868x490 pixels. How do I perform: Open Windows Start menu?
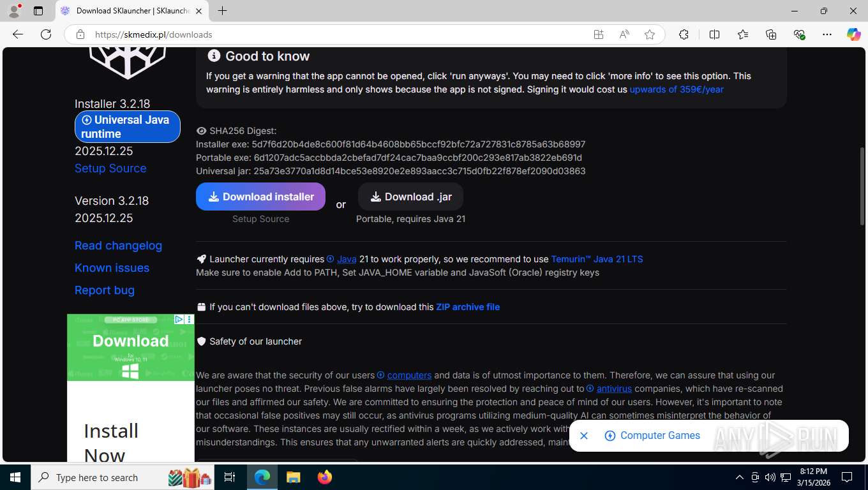15,477
